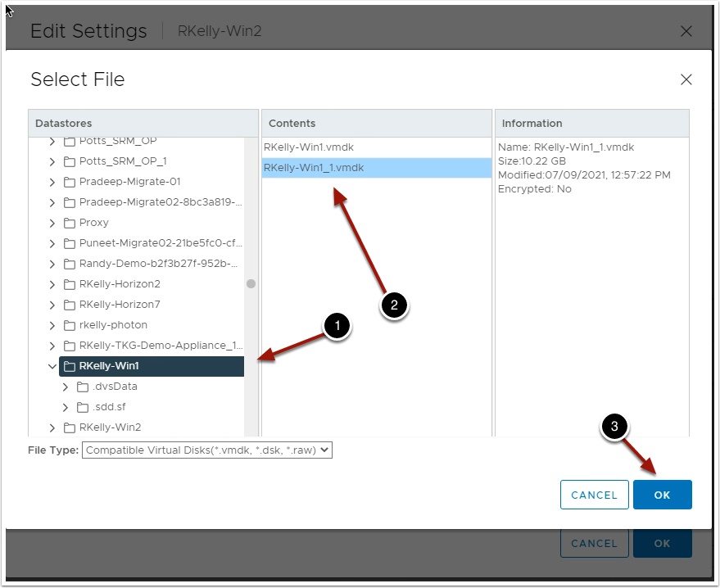The width and height of the screenshot is (720, 588).
Task: Click the Datastores tree scrollbar thumb
Action: tap(251, 283)
